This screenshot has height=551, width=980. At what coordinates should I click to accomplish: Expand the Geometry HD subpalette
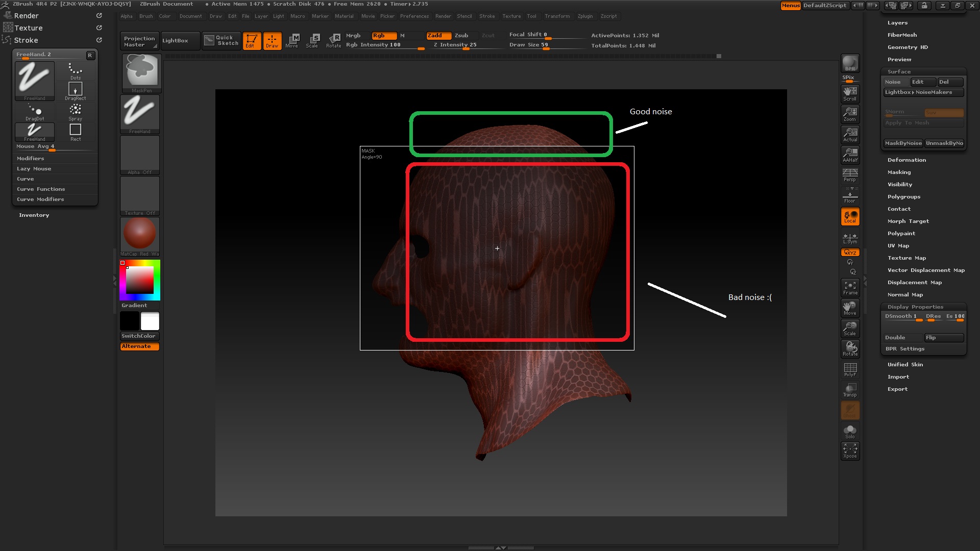pos(908,47)
